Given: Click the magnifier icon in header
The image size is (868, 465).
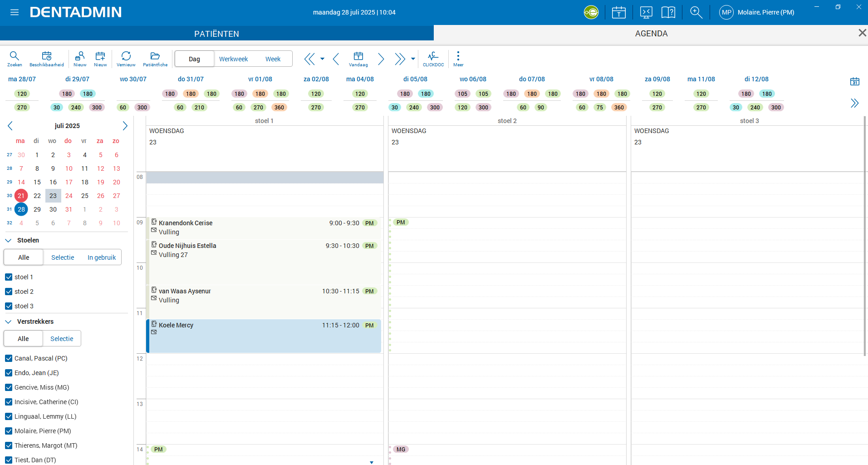Looking at the screenshot, I should pos(696,12).
